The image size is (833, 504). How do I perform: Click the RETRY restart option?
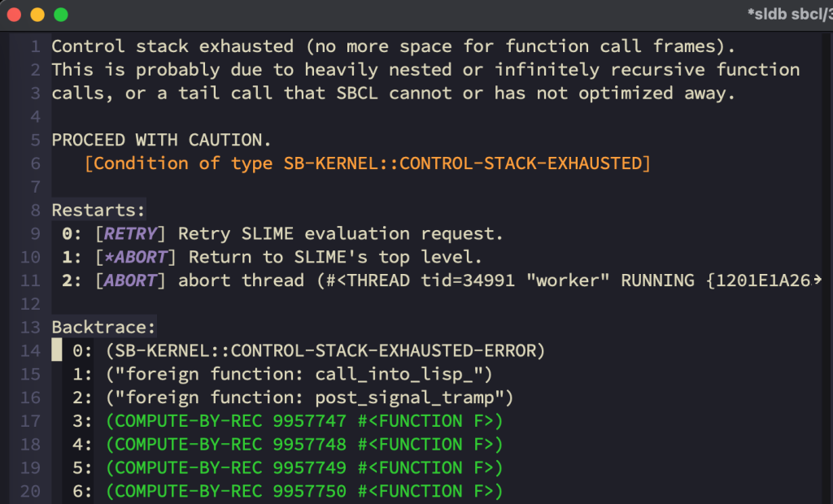coord(130,233)
